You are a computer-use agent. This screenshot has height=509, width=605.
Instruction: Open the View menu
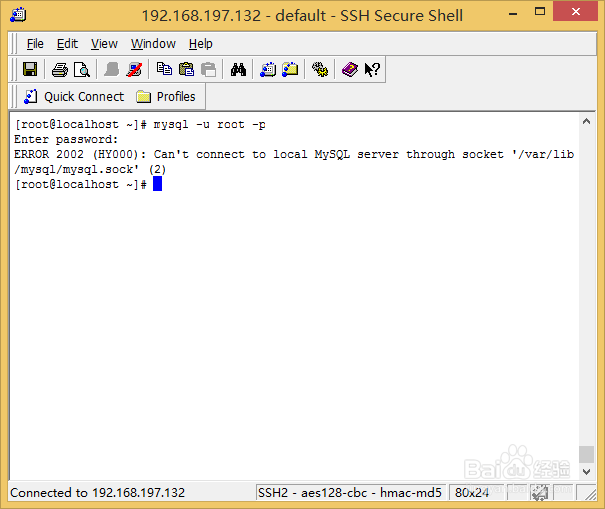coord(104,44)
